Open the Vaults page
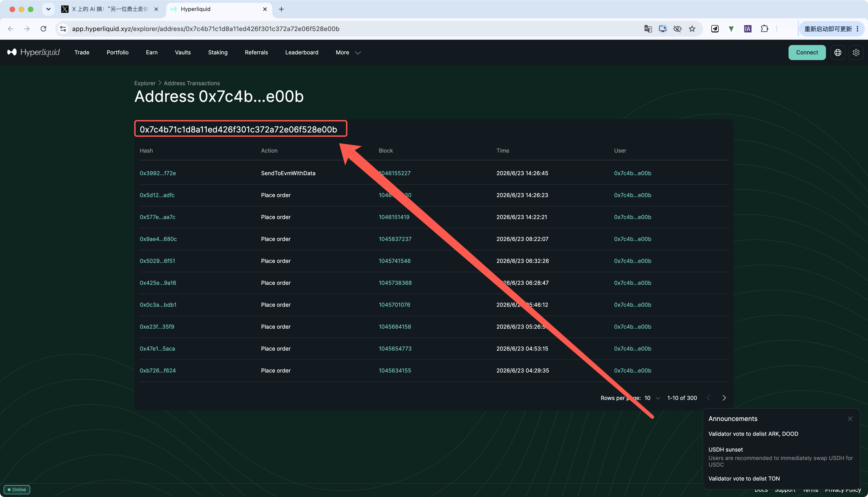Screen dimensions: 868x497 pos(183,53)
